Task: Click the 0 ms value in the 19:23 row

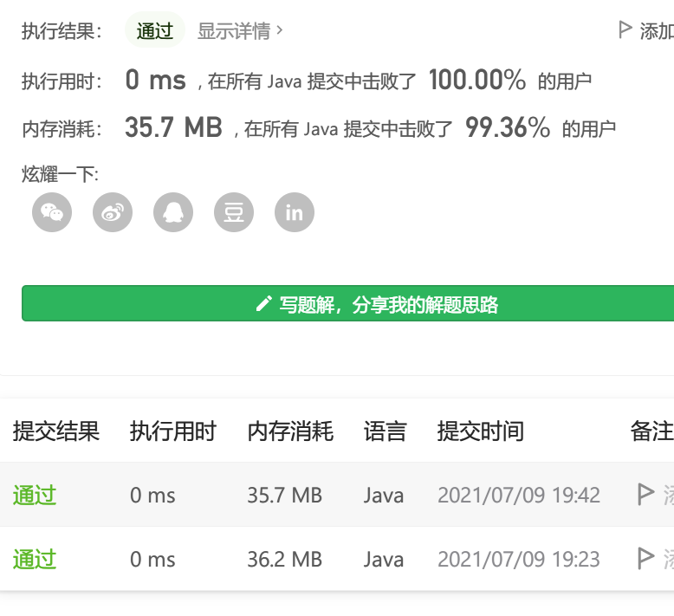Action: tap(152, 560)
